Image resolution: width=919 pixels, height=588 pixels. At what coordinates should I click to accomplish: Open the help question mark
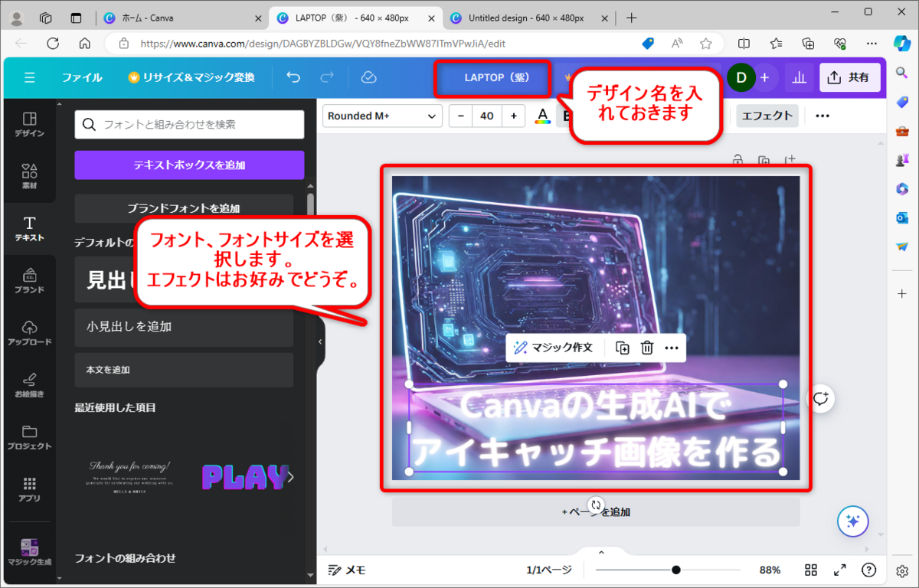click(868, 570)
